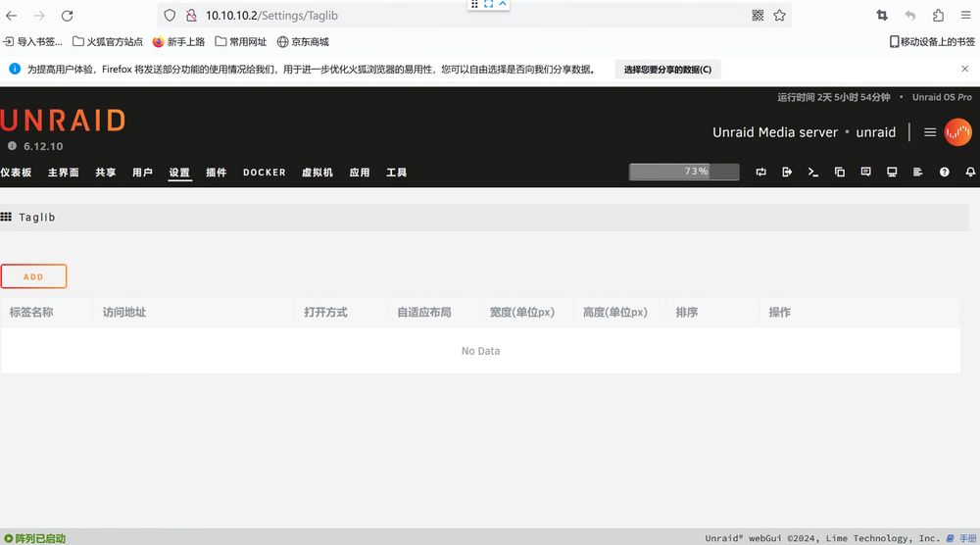Go to the 应用 apps tab

360,173
